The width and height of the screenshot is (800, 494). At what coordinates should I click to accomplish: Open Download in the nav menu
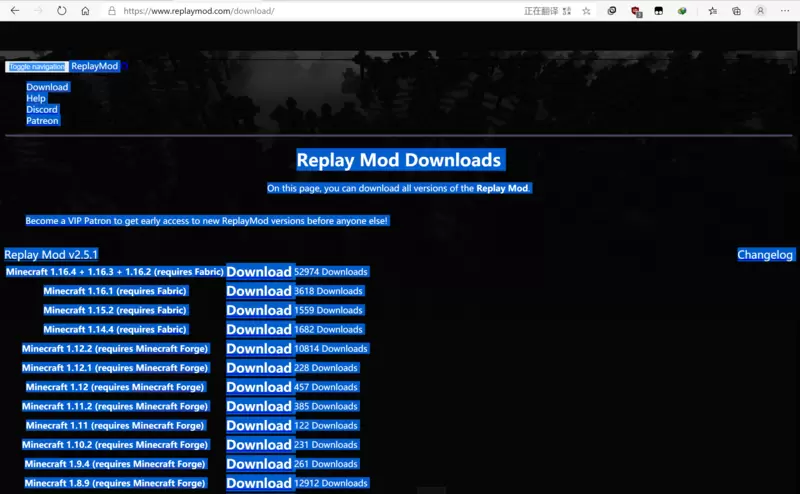[47, 87]
